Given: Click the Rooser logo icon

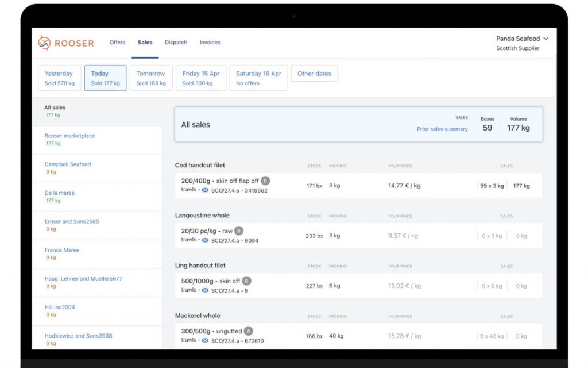Looking at the screenshot, I should tap(44, 43).
